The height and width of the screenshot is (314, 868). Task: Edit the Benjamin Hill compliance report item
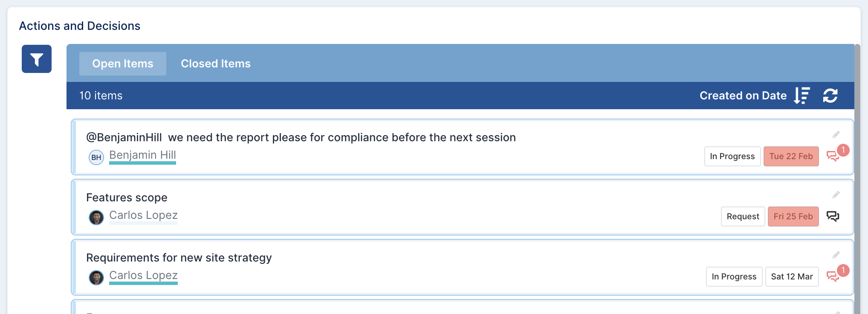point(836,135)
